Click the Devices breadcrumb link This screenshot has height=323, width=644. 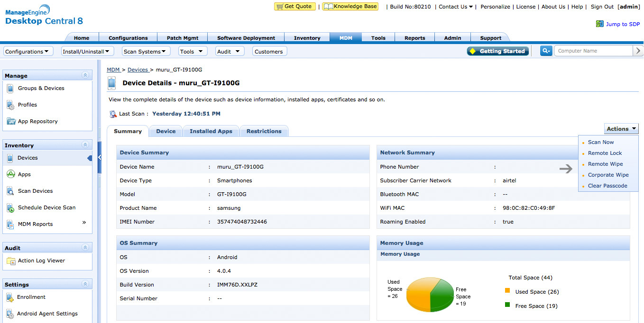click(x=138, y=70)
